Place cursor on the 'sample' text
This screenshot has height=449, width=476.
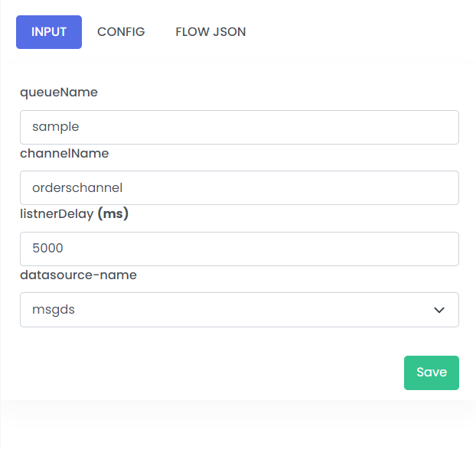pos(56,127)
